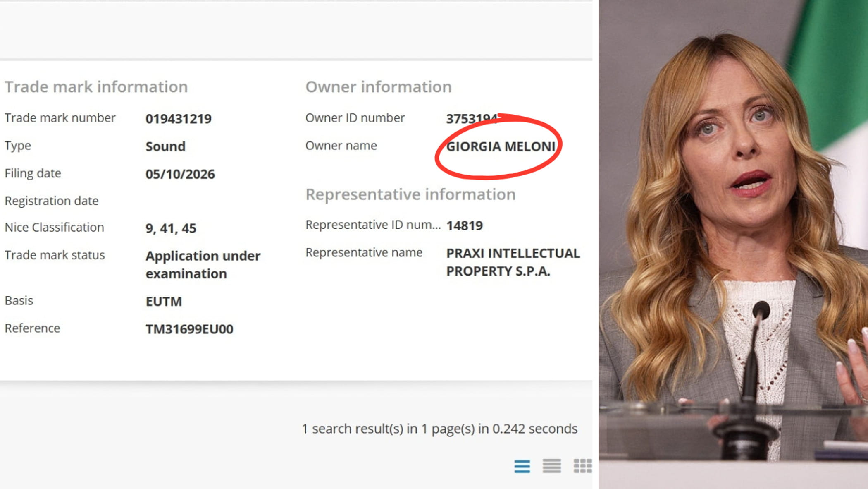Click filing date 05/10/2026
The height and width of the screenshot is (489, 868).
pos(180,174)
